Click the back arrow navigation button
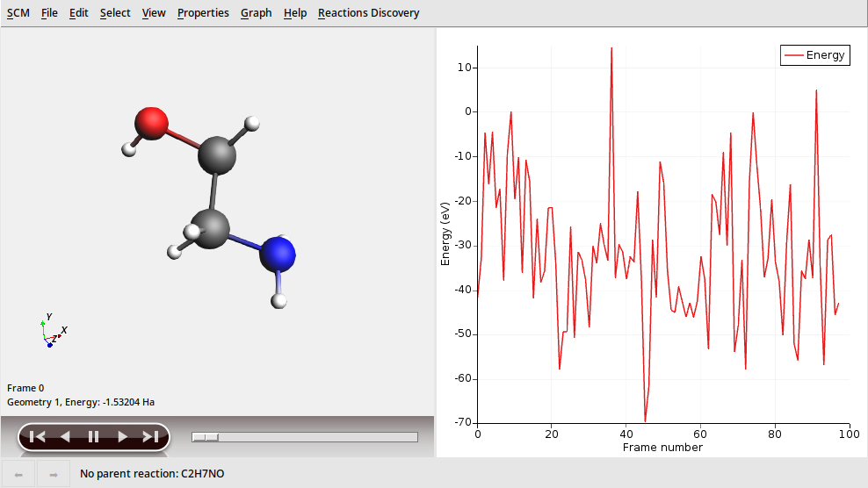This screenshot has height=488, width=868. pyautogui.click(x=19, y=474)
